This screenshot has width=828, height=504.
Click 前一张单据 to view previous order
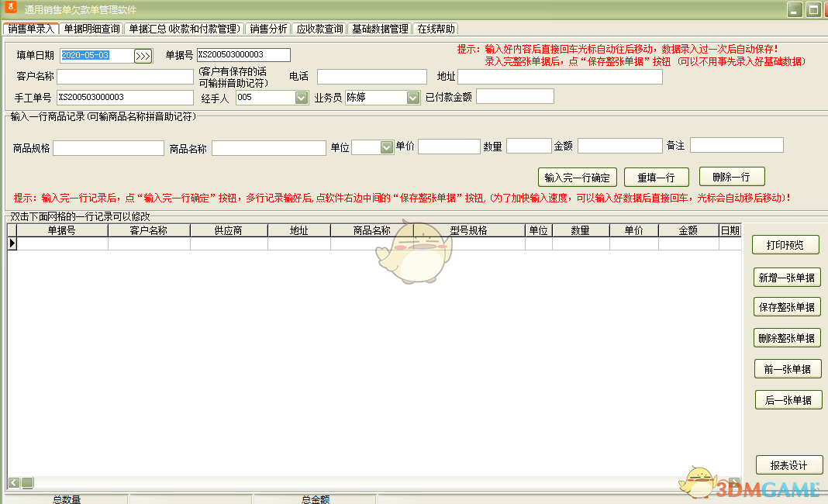(x=788, y=368)
